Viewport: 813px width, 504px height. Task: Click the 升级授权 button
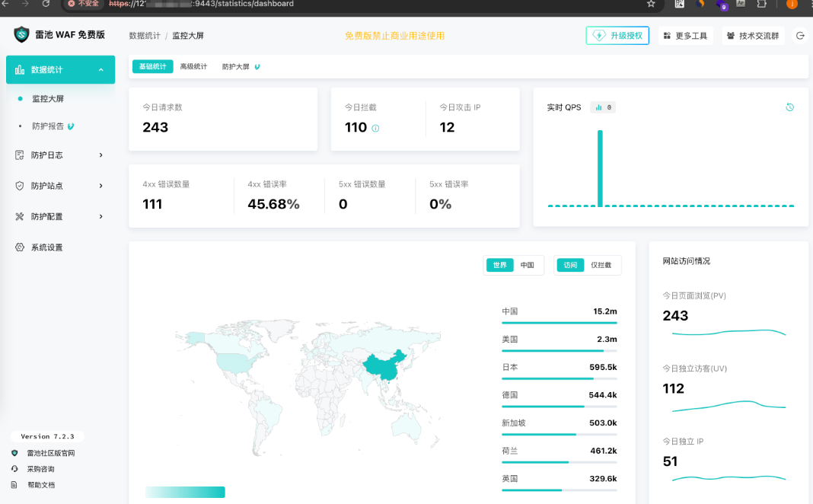click(x=617, y=35)
